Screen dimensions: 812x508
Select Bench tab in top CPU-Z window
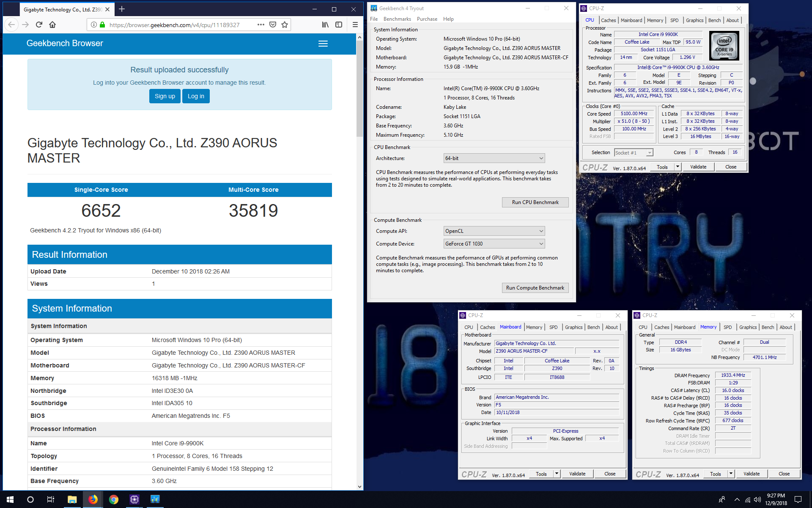coord(714,20)
